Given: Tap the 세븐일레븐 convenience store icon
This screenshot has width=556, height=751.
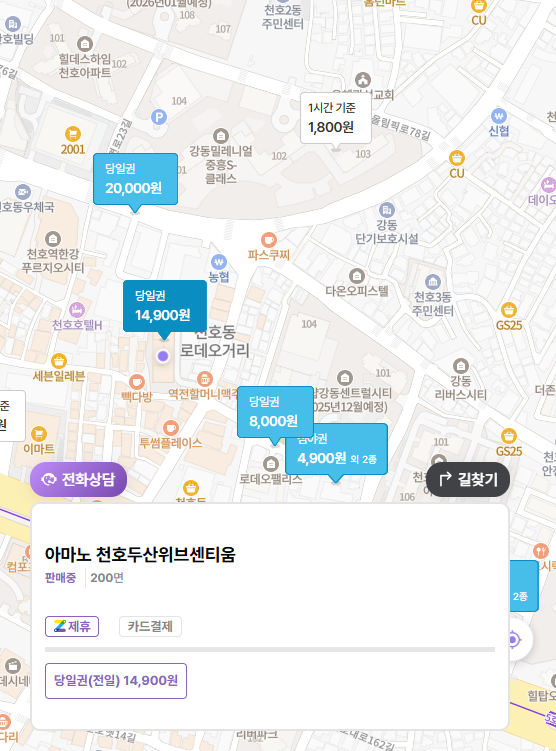Looking at the screenshot, I should 59,361.
